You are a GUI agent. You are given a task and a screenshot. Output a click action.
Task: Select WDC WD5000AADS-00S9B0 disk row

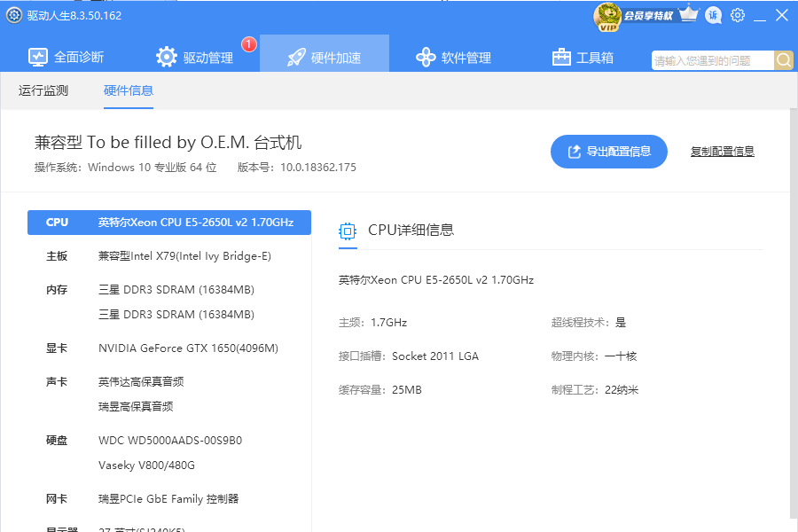169,441
